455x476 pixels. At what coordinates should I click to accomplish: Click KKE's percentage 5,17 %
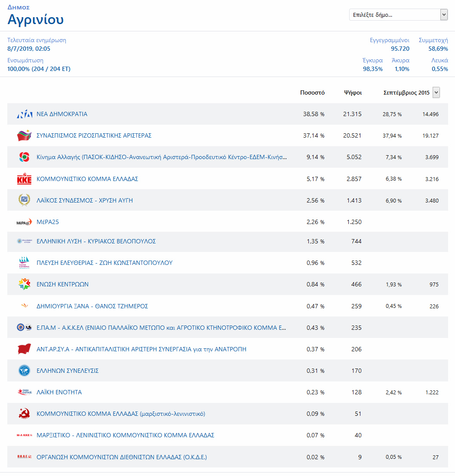(315, 179)
